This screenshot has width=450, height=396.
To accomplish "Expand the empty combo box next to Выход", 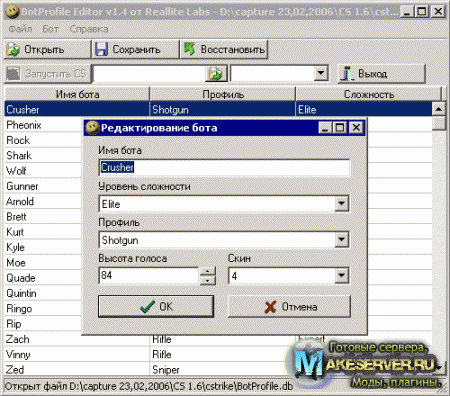I will [321, 73].
